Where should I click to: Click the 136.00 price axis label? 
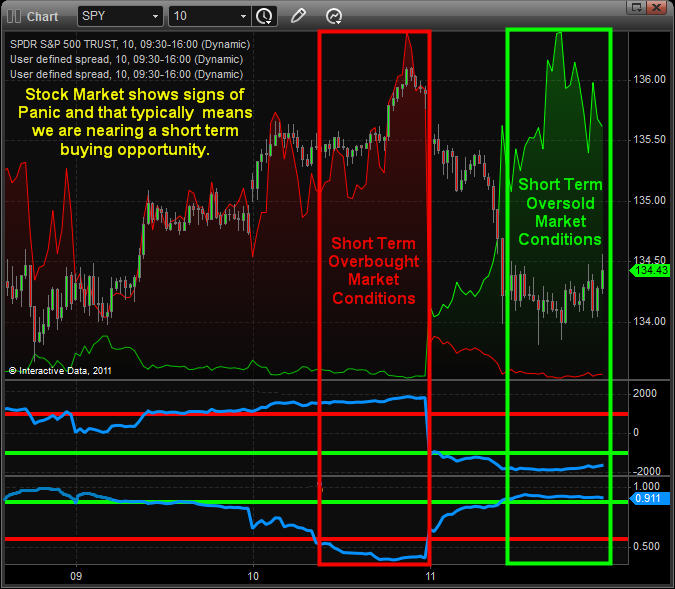click(x=649, y=80)
